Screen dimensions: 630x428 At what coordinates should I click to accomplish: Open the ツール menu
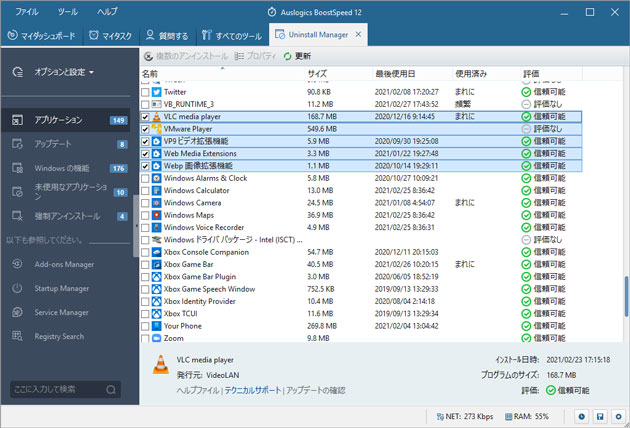point(68,11)
